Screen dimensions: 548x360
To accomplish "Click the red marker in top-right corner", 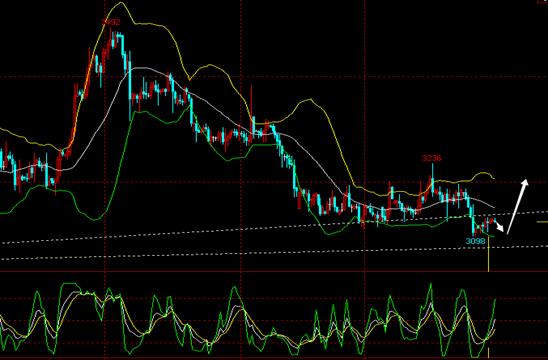I will click(x=544, y=2).
